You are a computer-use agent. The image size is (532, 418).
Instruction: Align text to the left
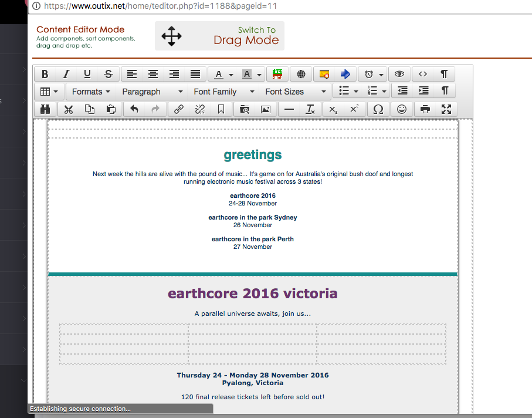[x=132, y=74]
